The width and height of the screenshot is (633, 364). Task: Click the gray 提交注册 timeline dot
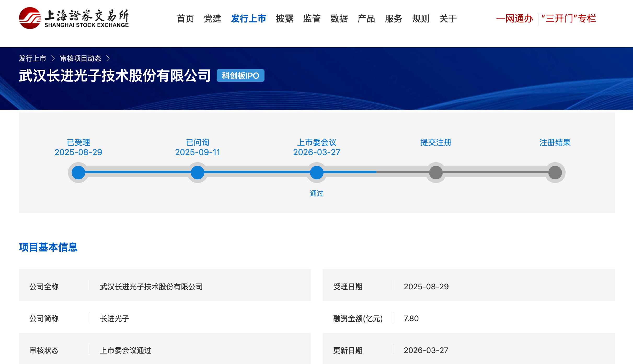[436, 173]
